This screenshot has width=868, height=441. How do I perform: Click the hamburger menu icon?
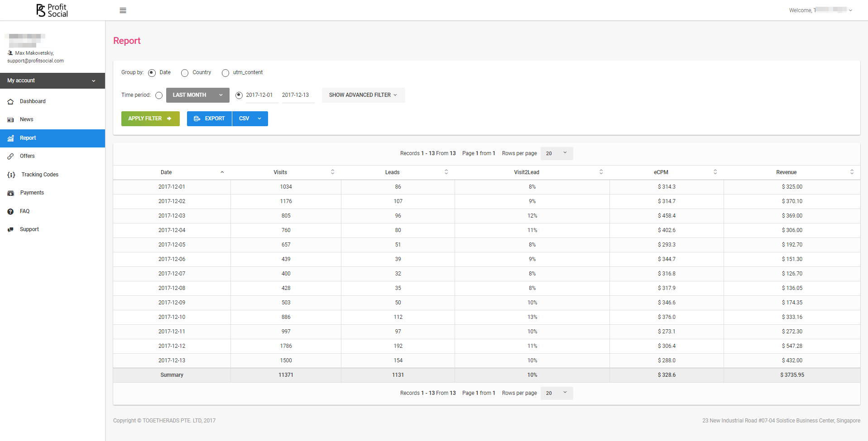click(x=123, y=10)
